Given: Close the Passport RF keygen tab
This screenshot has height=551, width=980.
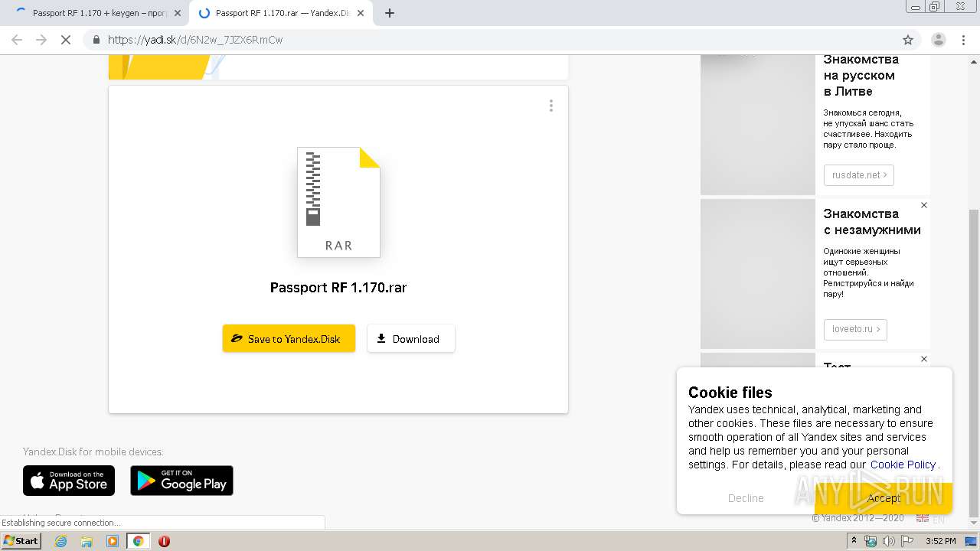Looking at the screenshot, I should pyautogui.click(x=178, y=13).
